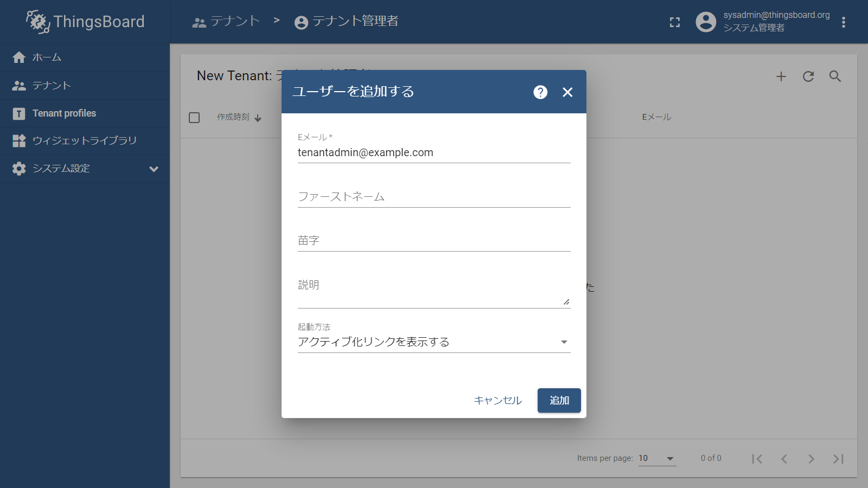The height and width of the screenshot is (488, 868).
Task: Open ウィジェットライブラリ in the sidebar
Action: (84, 141)
